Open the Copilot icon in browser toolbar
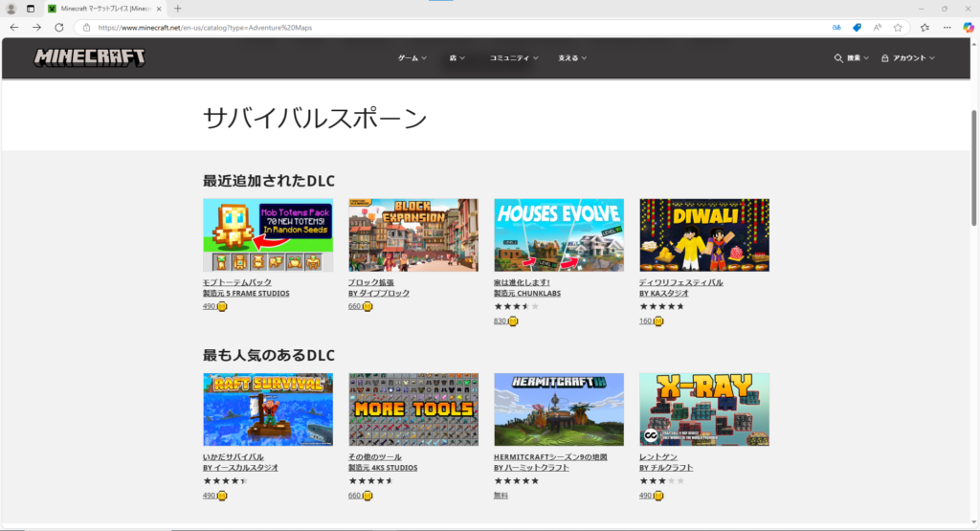This screenshot has width=980, height=531. coord(969,27)
